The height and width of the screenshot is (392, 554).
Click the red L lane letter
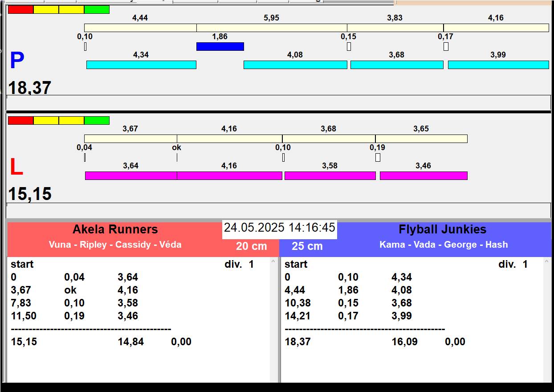coord(16,167)
